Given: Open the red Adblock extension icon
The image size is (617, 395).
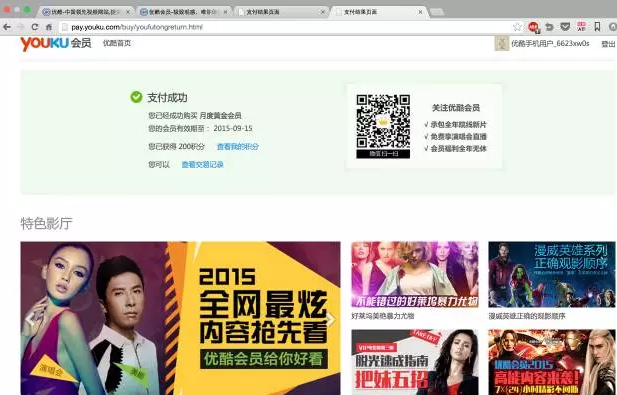Looking at the screenshot, I should 533,27.
